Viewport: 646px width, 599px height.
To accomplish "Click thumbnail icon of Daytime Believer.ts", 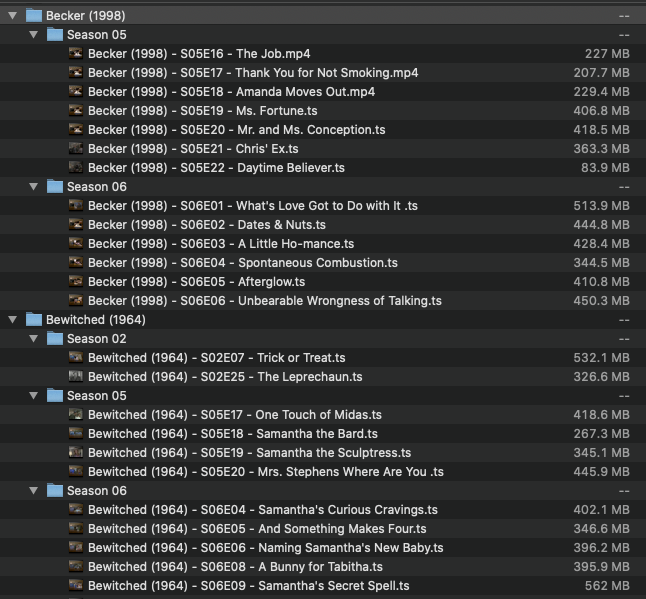I will 76,167.
